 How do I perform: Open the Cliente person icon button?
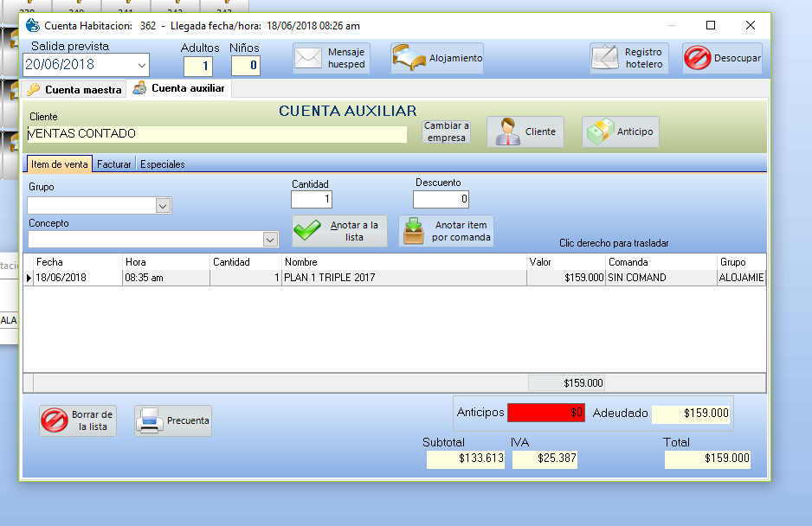tap(506, 132)
